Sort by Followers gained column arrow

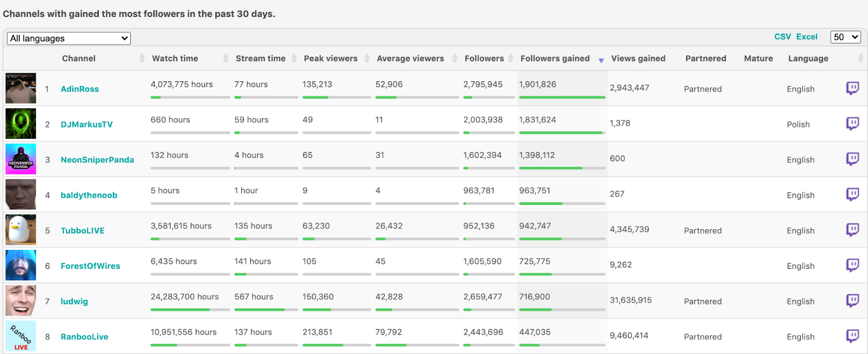point(601,60)
